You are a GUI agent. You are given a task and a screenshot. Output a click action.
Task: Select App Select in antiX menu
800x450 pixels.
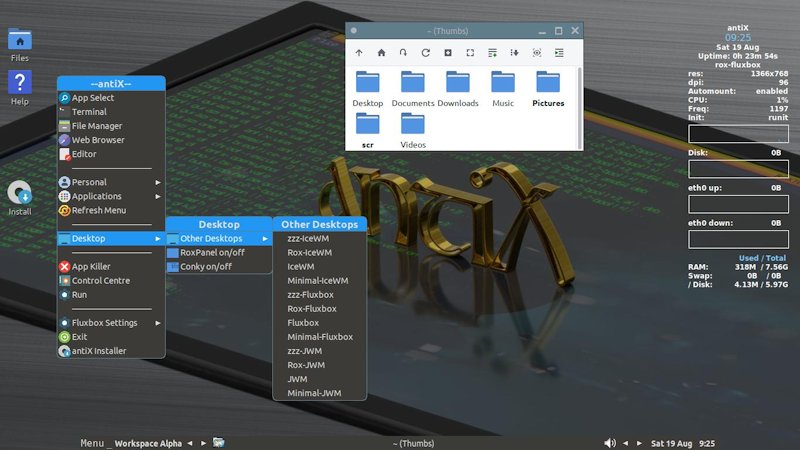tap(111, 97)
